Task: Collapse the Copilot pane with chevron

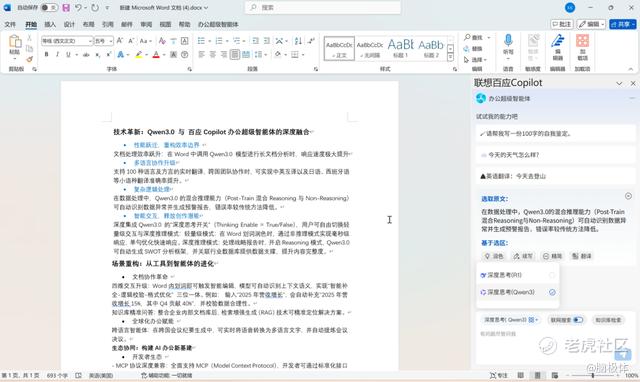Action: tap(619, 83)
